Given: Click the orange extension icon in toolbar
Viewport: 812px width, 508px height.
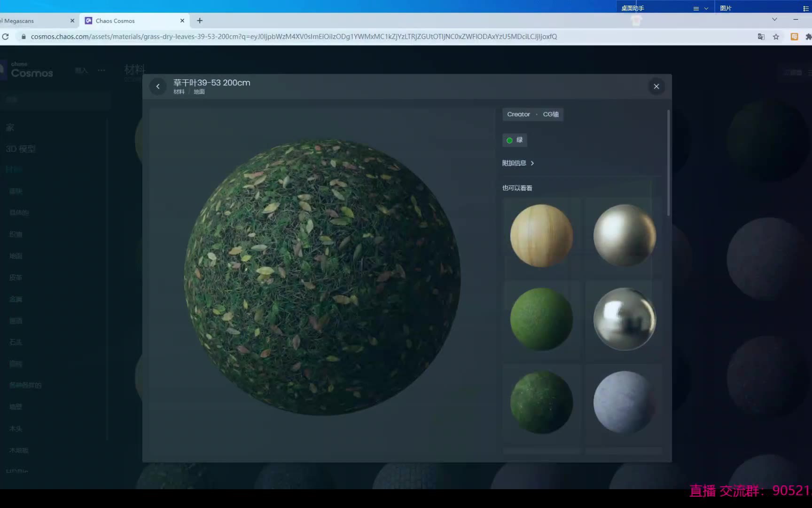Looking at the screenshot, I should pos(794,37).
